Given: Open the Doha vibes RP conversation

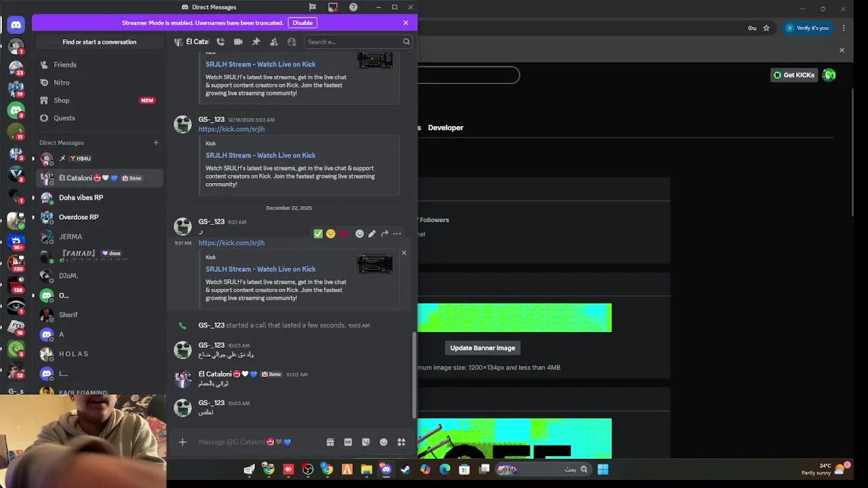Looking at the screenshot, I should [x=99, y=197].
